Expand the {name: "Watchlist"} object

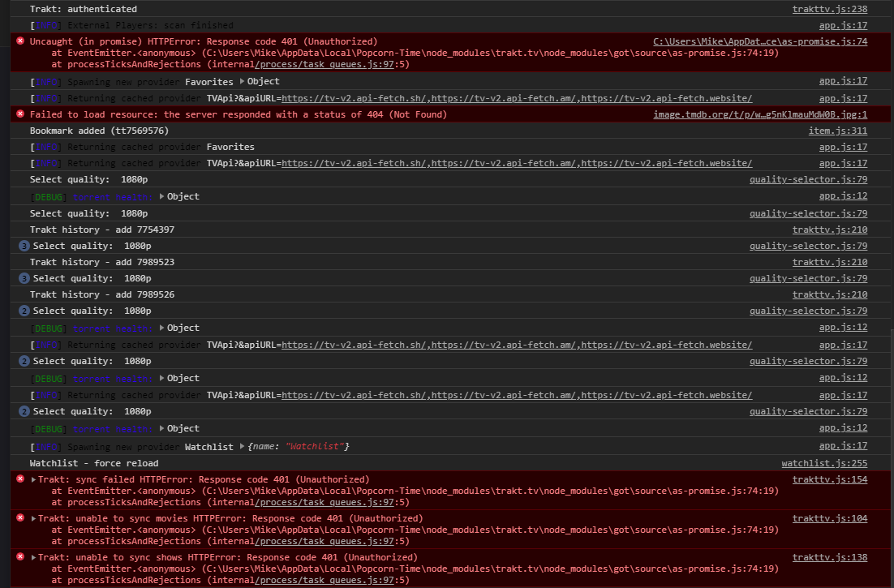click(243, 447)
